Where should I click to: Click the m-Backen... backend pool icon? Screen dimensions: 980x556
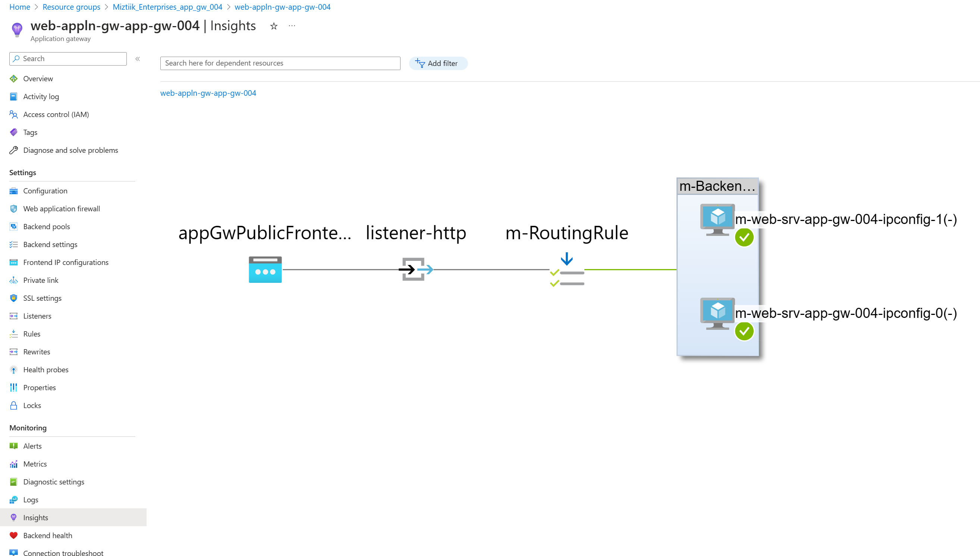(x=717, y=186)
